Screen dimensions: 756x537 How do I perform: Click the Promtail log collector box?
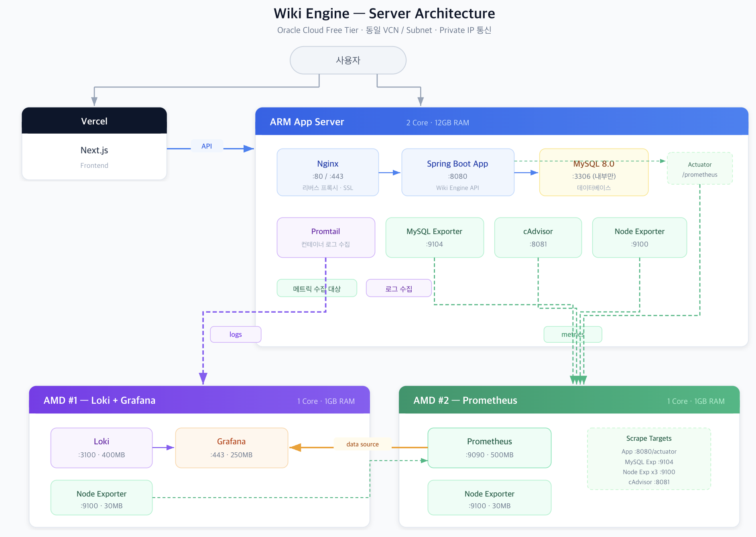click(x=325, y=237)
